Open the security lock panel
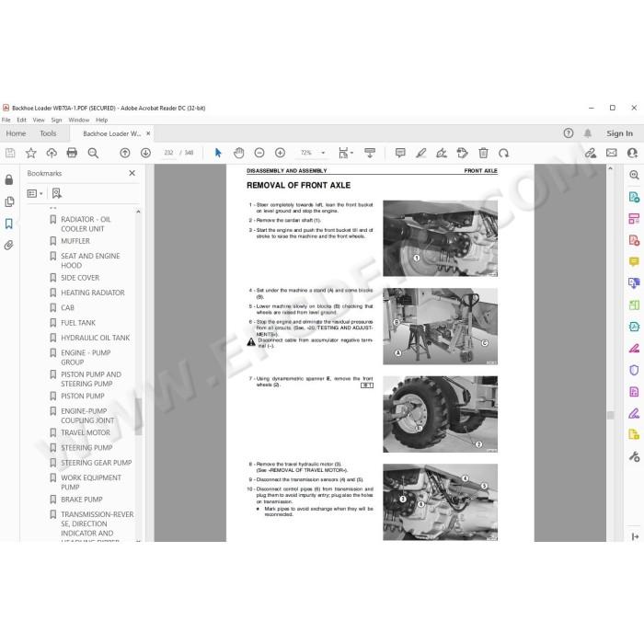644x644 pixels. point(9,180)
